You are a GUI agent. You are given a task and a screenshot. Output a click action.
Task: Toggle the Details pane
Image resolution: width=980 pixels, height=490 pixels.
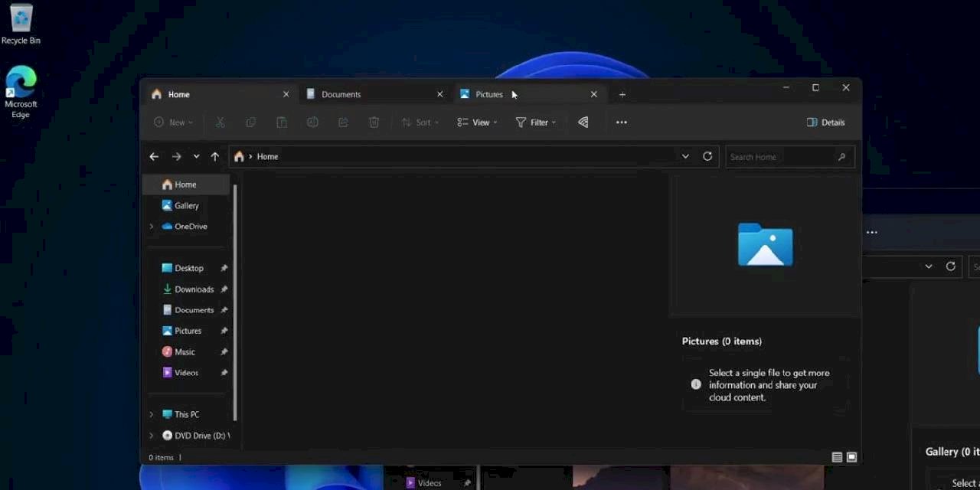(825, 122)
